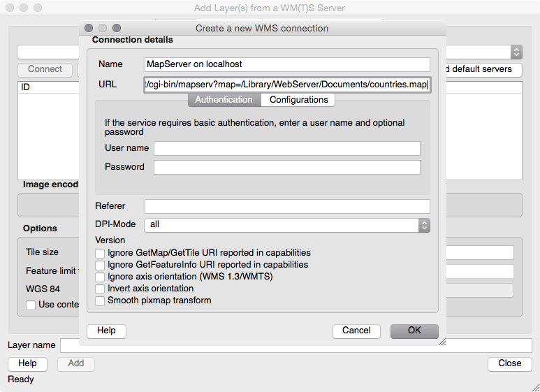Check Smooth pixmap transform
Screen dimensions: 540x392
coord(101,300)
